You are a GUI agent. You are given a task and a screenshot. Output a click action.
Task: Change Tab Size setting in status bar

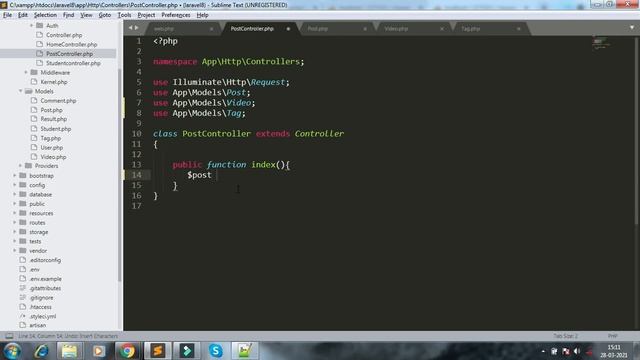565,336
